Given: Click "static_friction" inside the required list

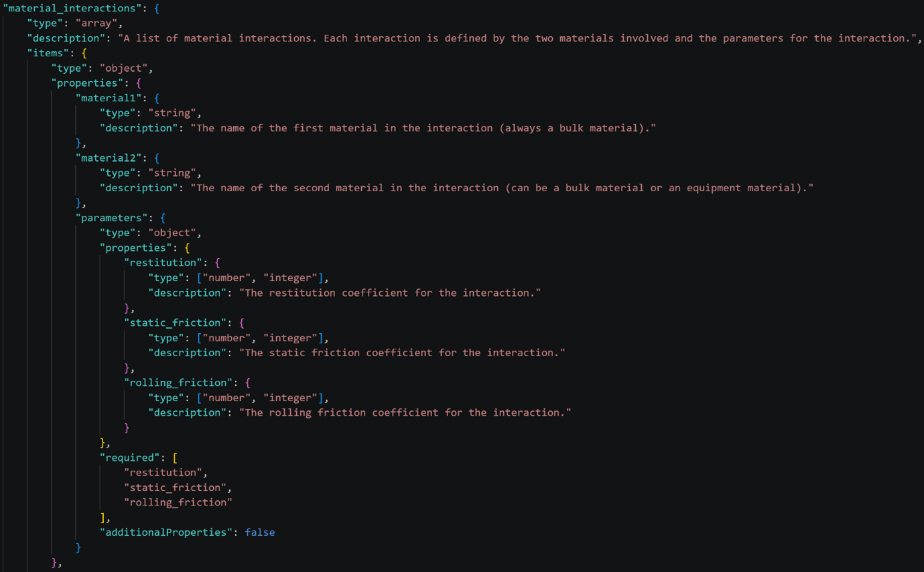Looking at the screenshot, I should click(175, 488).
